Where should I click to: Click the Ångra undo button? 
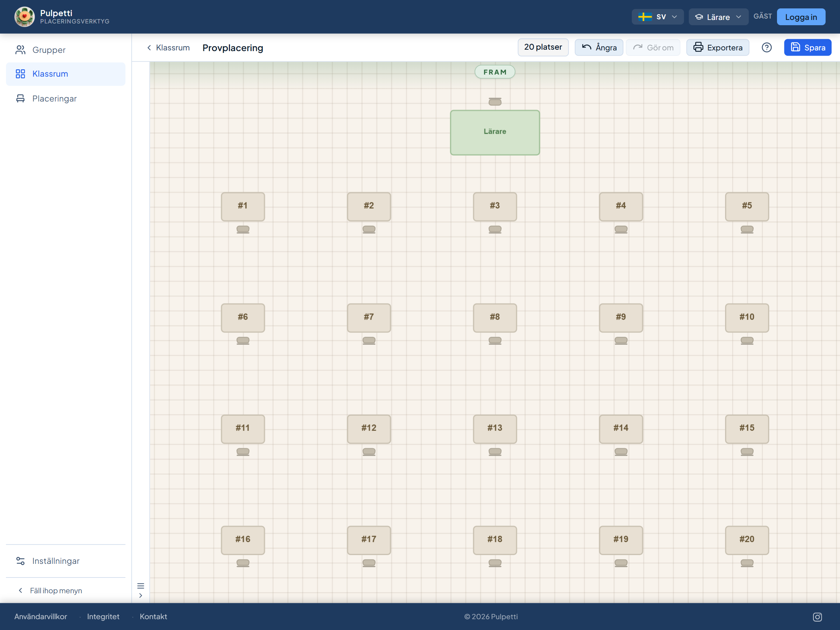point(599,48)
